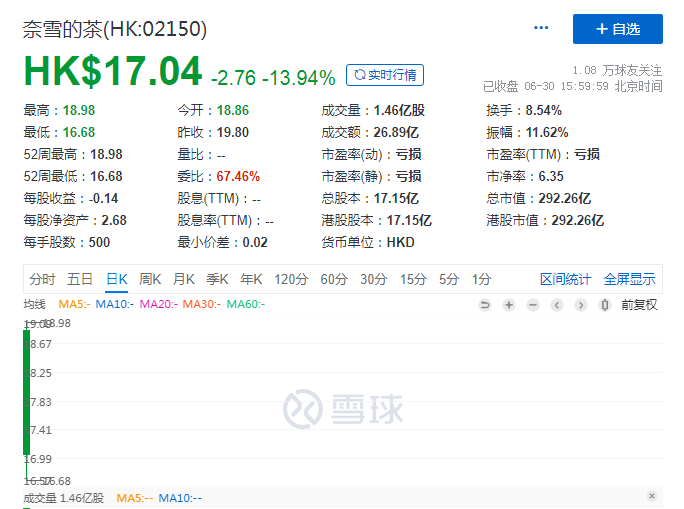Click the 总市值 292.26亿 value
Screen dimensions: 684x509
click(x=565, y=198)
